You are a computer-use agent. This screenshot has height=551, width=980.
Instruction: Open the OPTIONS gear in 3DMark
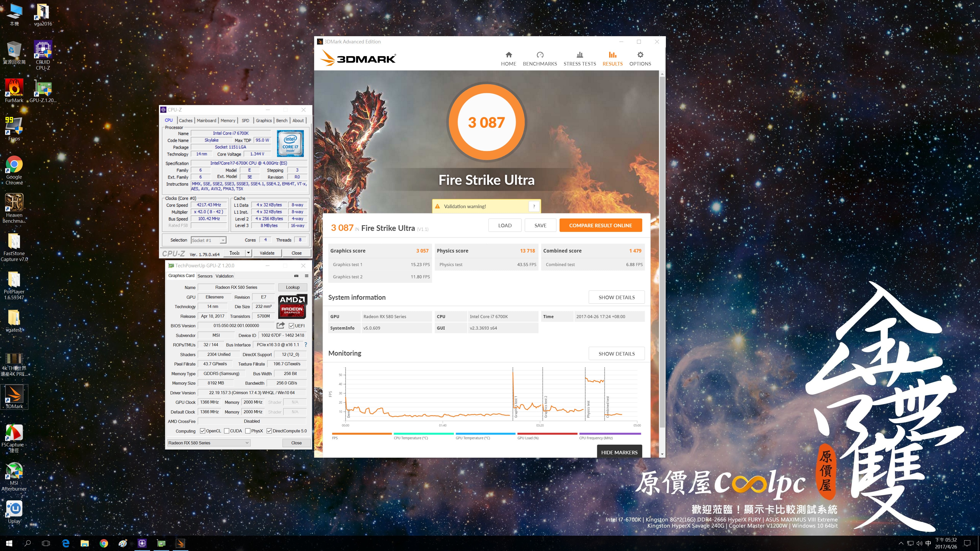coord(640,59)
